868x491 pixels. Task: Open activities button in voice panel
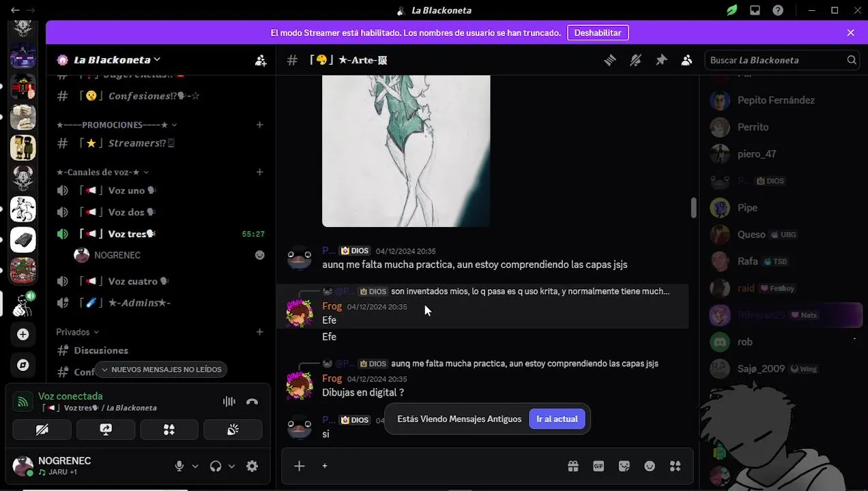point(169,430)
